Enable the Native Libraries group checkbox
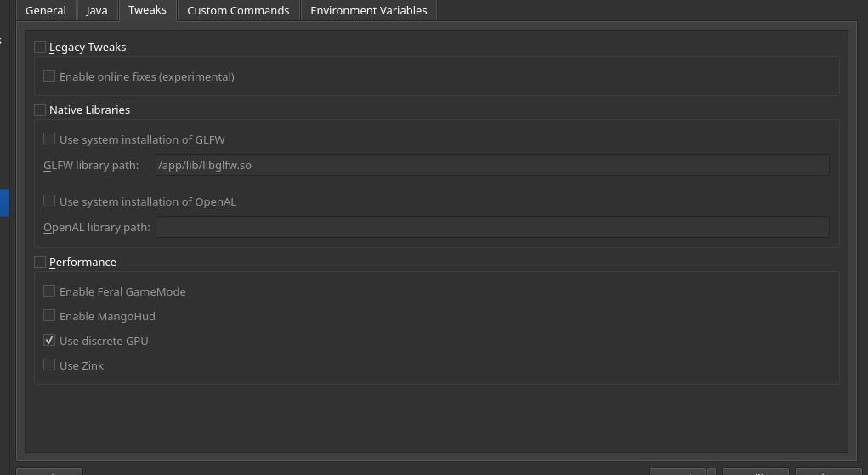This screenshot has width=868, height=475. [40, 110]
